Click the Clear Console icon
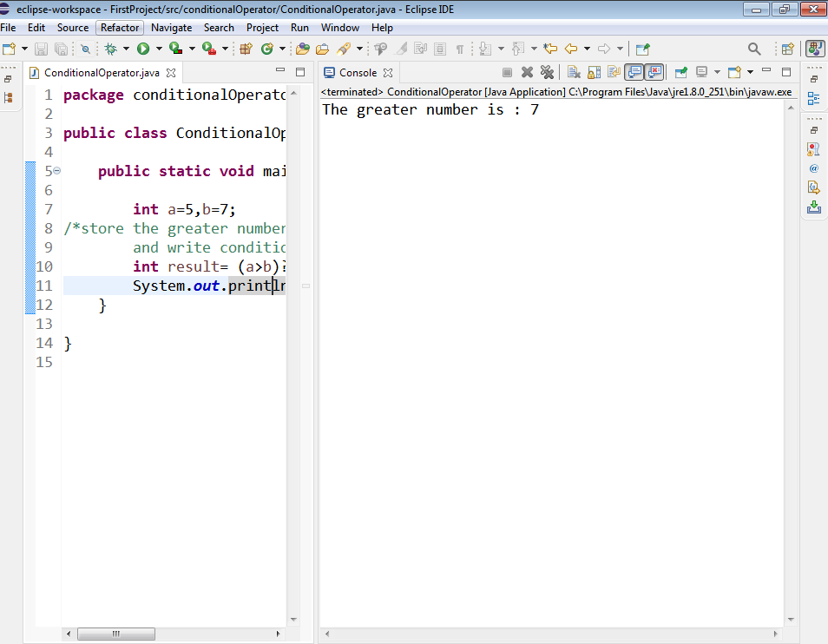 coord(574,72)
